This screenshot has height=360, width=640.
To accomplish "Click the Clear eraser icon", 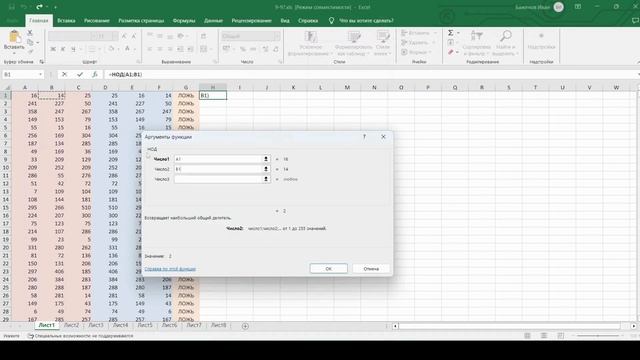I will click(x=451, y=52).
